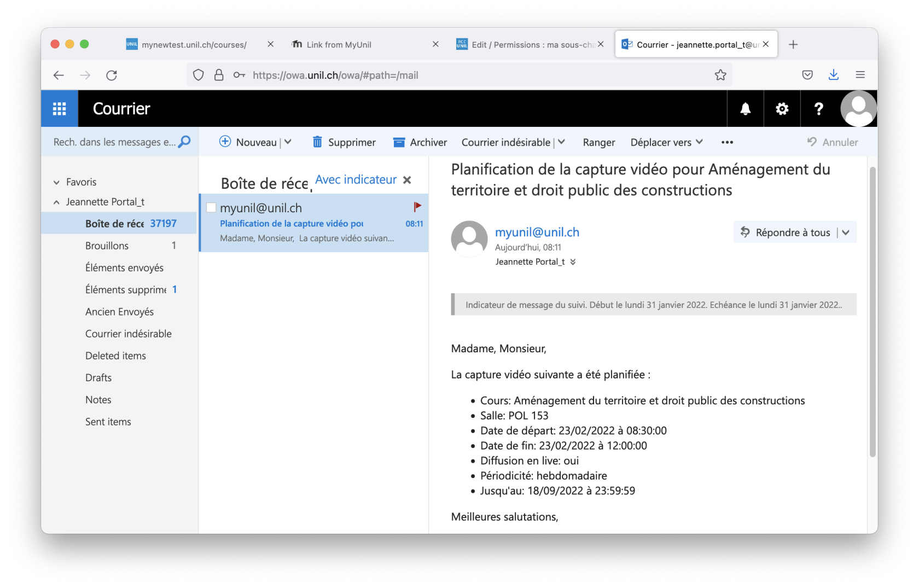Click the search magnifier icon
The height and width of the screenshot is (588, 919).
185,142
